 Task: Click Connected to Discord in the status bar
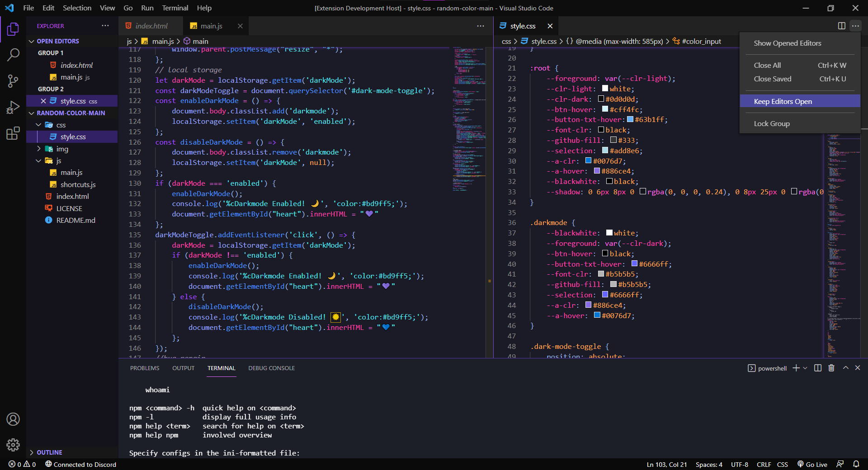coord(80,464)
